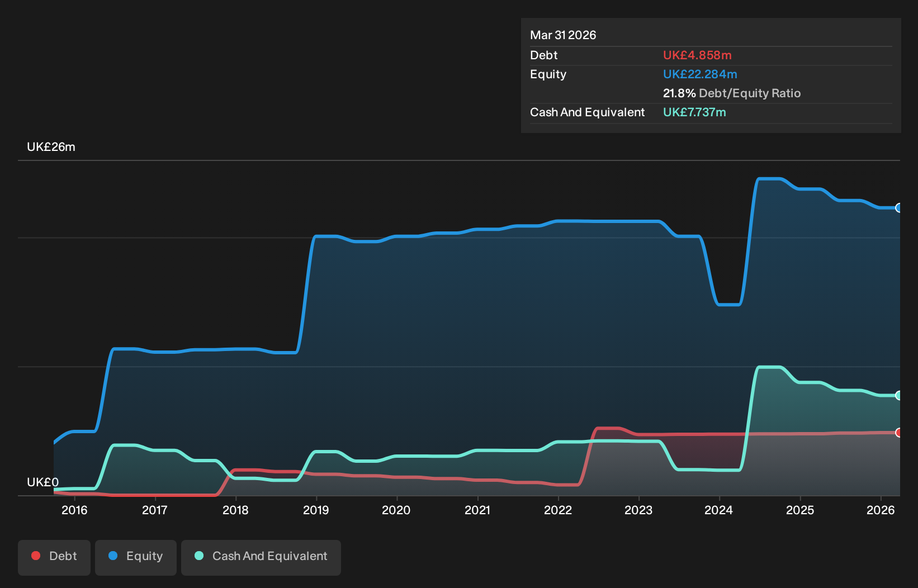Image resolution: width=918 pixels, height=588 pixels.
Task: Click the Debt row label in tooltip
Action: pyautogui.click(x=544, y=55)
